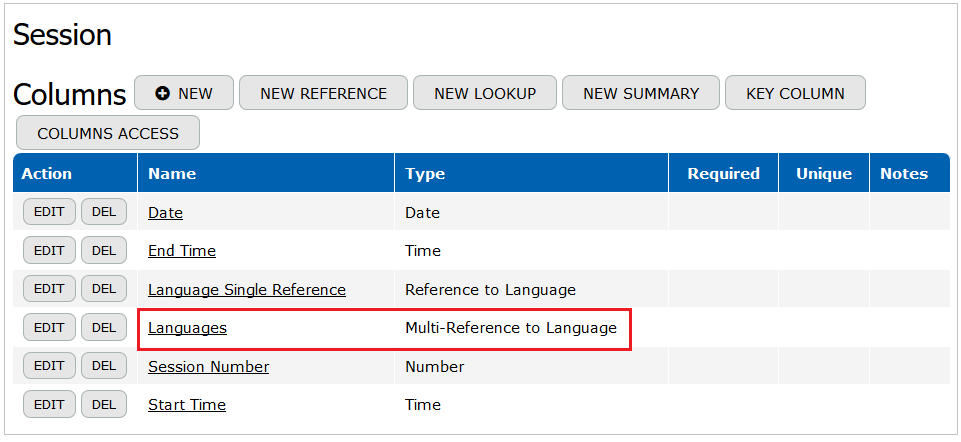Open COLUMNS ACCESS settings
961x442 pixels.
(x=108, y=133)
